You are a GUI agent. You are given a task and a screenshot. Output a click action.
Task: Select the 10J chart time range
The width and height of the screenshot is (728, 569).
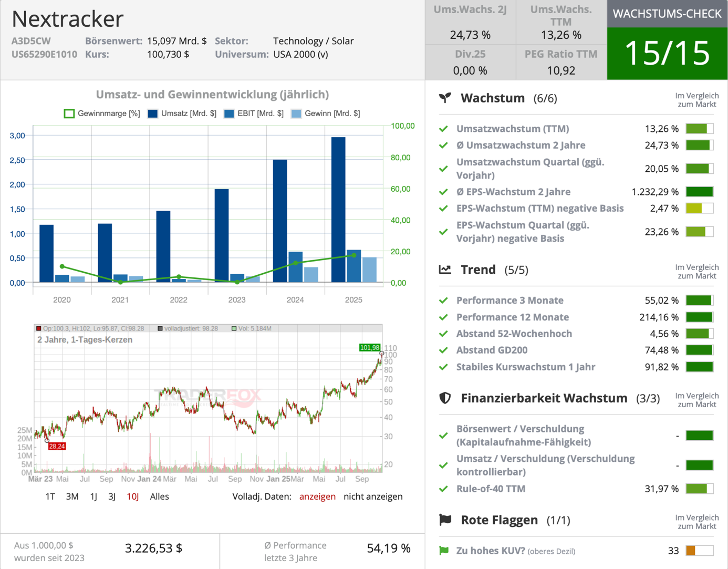coord(132,496)
